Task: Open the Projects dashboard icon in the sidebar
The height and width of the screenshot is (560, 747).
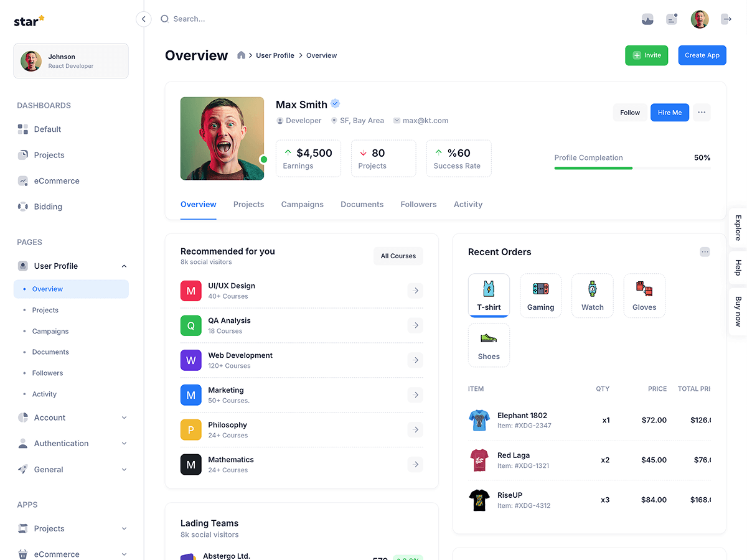Action: [x=23, y=154]
